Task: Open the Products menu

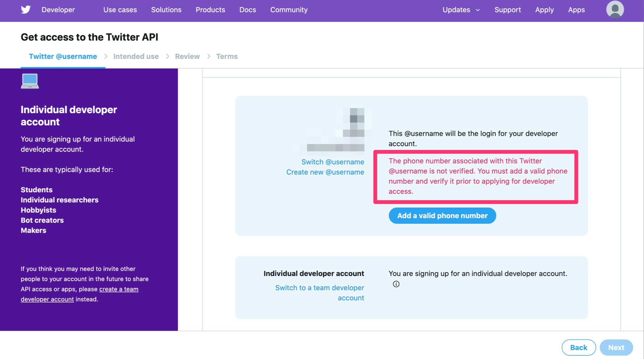Action: (x=210, y=10)
